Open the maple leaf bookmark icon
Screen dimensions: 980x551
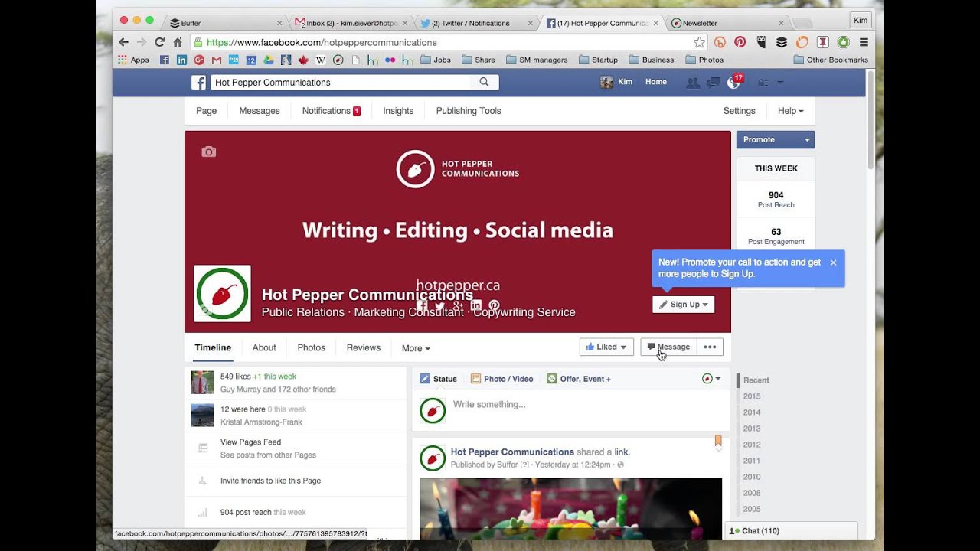[x=303, y=60]
